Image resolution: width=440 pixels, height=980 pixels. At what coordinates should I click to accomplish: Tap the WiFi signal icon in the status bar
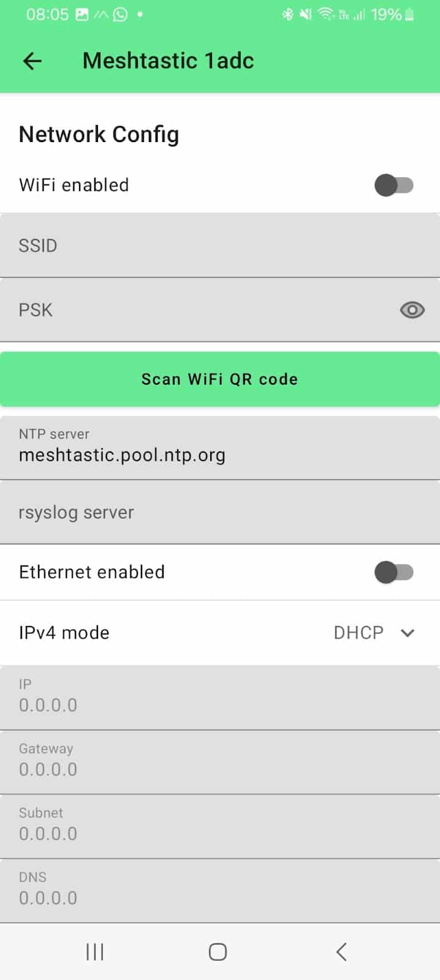325,14
